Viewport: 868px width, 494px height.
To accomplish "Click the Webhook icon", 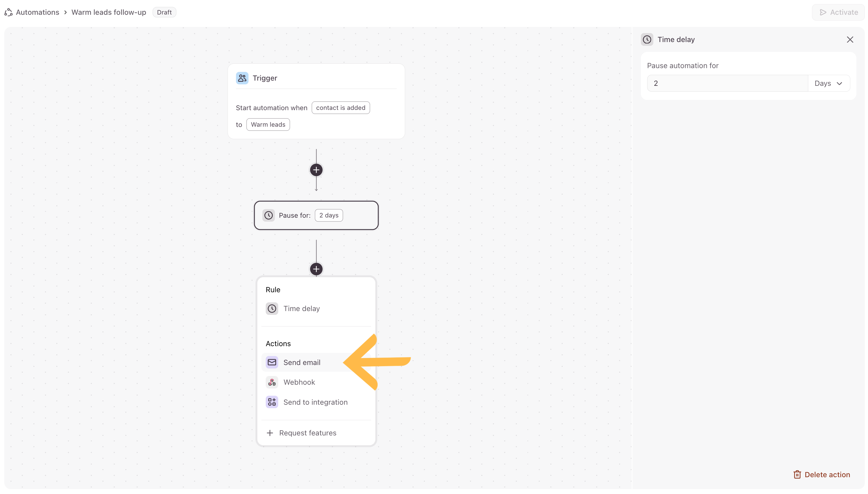I will 272,382.
